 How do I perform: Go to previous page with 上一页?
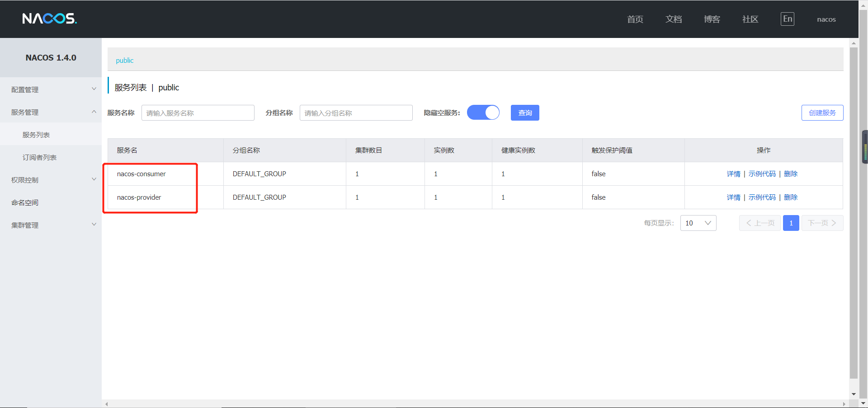tap(760, 223)
